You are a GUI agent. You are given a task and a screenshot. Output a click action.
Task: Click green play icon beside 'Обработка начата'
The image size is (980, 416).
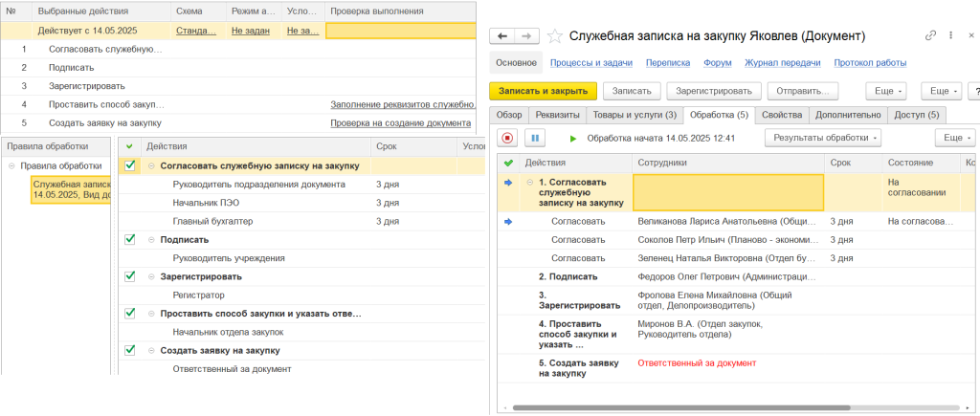tap(573, 138)
